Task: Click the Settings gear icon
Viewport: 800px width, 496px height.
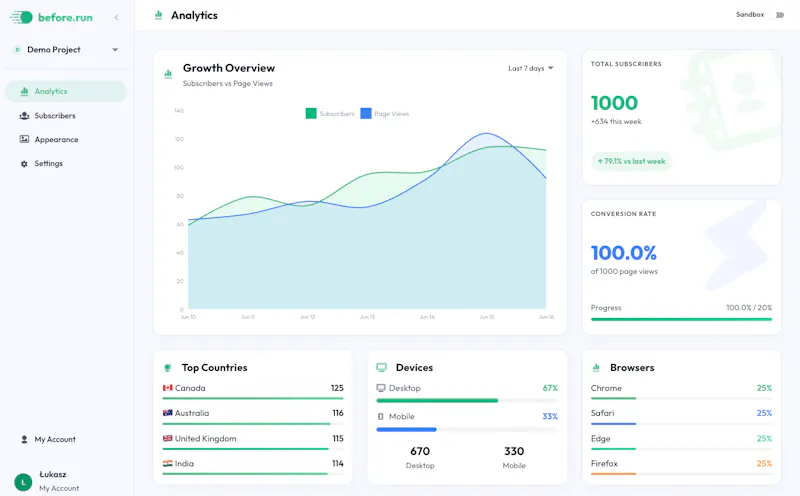Action: 24,164
